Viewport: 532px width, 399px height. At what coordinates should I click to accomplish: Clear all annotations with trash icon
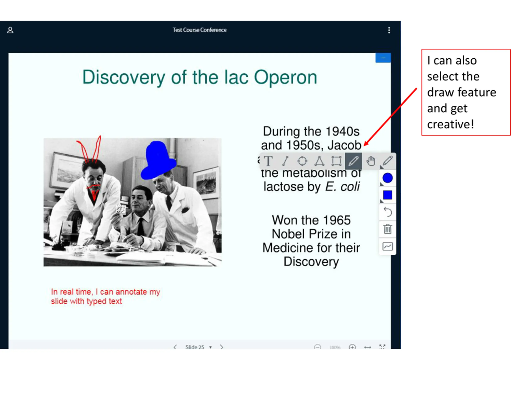coord(387,229)
